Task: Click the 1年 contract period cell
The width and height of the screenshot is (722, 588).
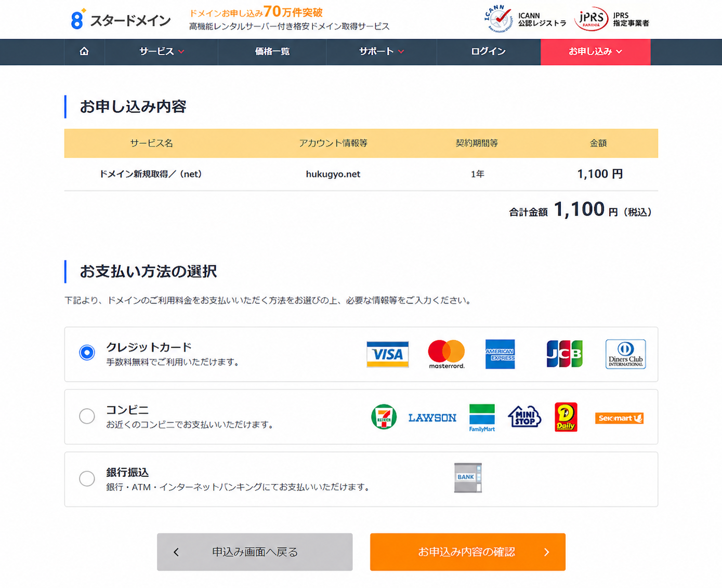Action: click(x=477, y=174)
